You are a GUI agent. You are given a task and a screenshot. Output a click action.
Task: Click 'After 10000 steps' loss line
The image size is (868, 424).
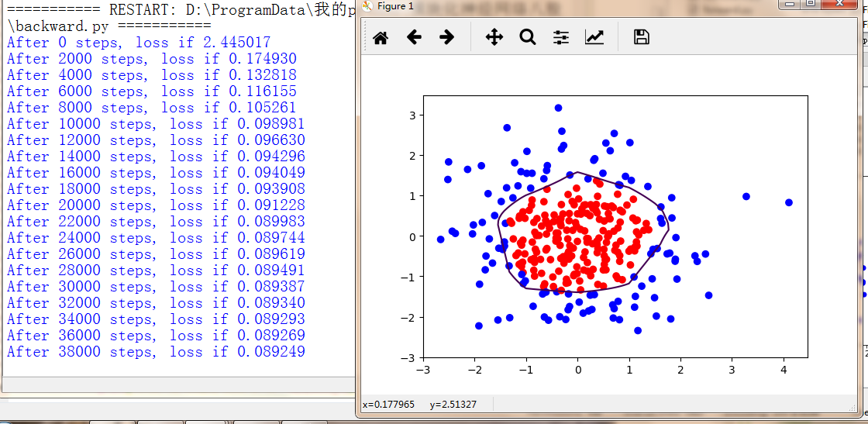(x=156, y=124)
